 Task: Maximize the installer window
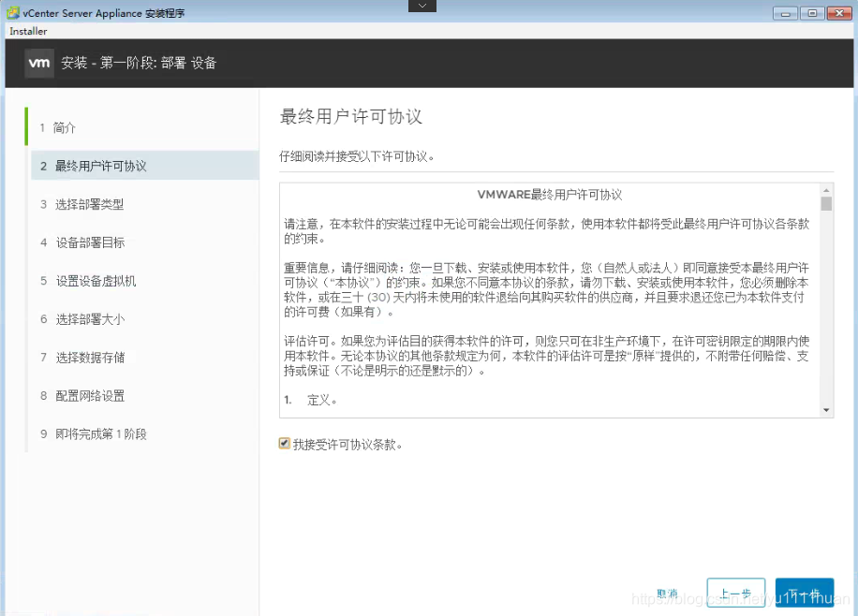812,13
